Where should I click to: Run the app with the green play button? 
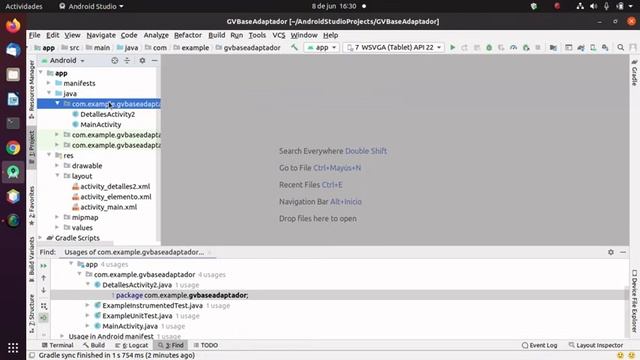pyautogui.click(x=452, y=47)
